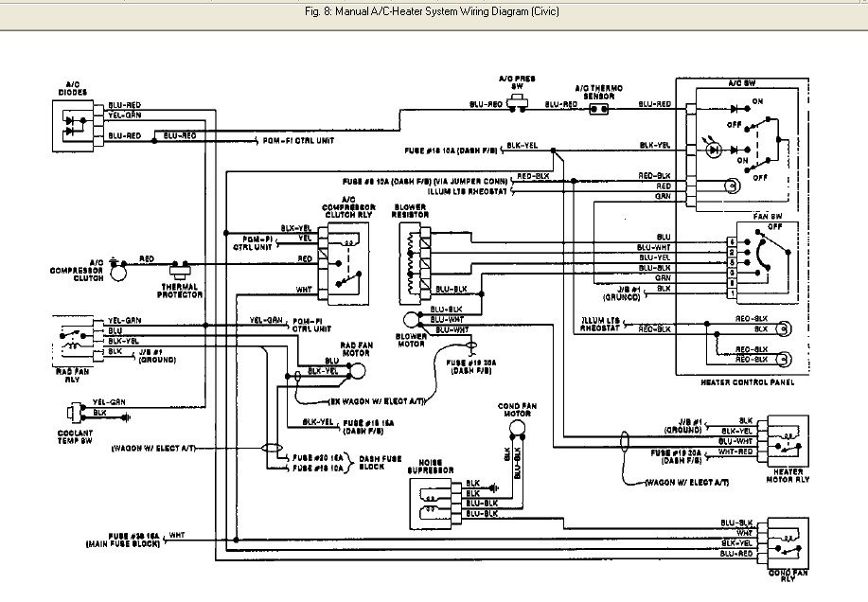Click the heater motor relay symbol
Viewport: 868px width, 602px height.
(788, 441)
